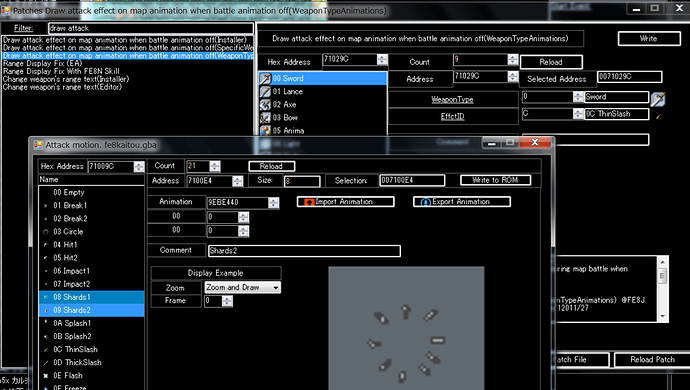Screen dimensions: 690x390
Task: Step the Animation address spinner
Action: (273, 202)
